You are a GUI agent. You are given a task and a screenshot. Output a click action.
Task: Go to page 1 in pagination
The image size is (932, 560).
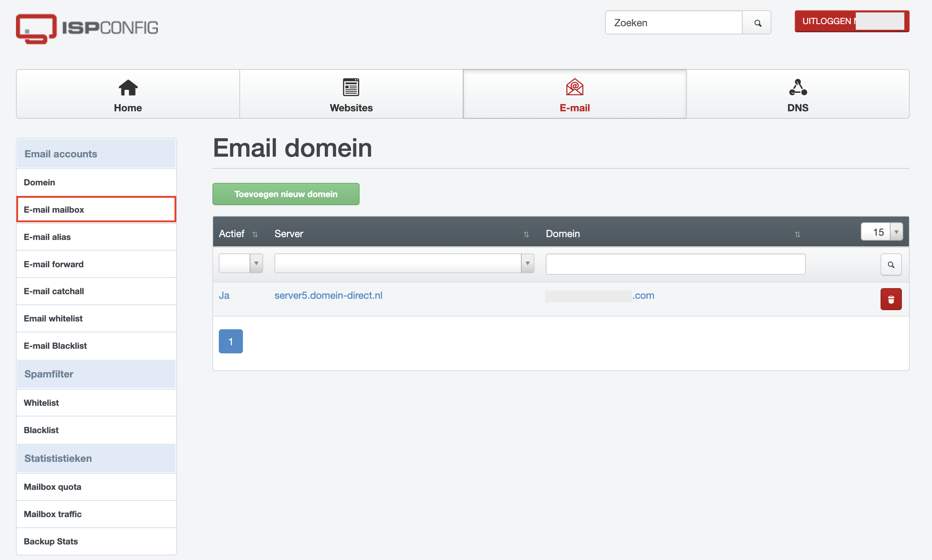coord(231,341)
